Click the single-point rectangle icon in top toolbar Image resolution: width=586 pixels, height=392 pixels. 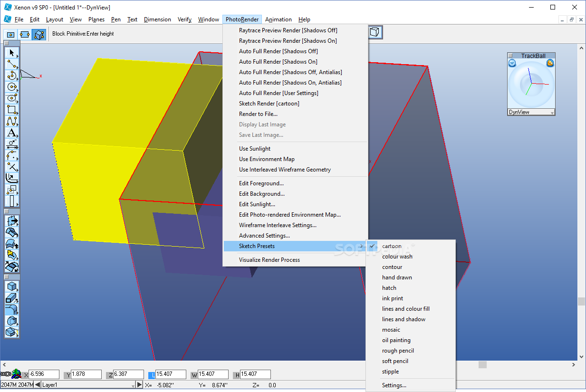tap(10, 34)
